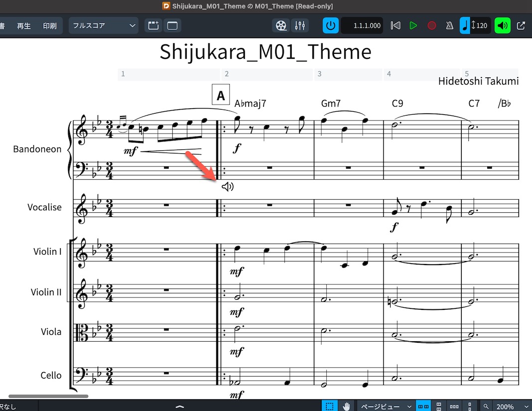Click the Bandoneon staff label
The image size is (532, 411).
coord(37,149)
